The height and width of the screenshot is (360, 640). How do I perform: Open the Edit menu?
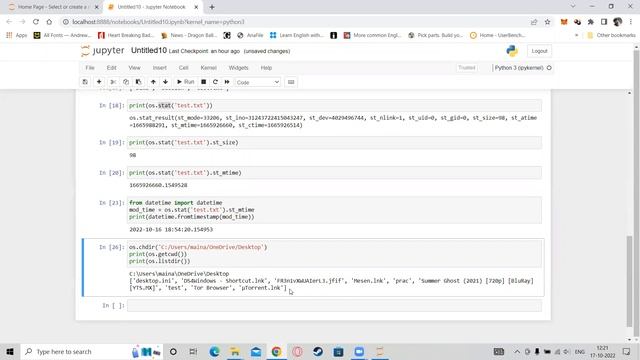[111, 68]
